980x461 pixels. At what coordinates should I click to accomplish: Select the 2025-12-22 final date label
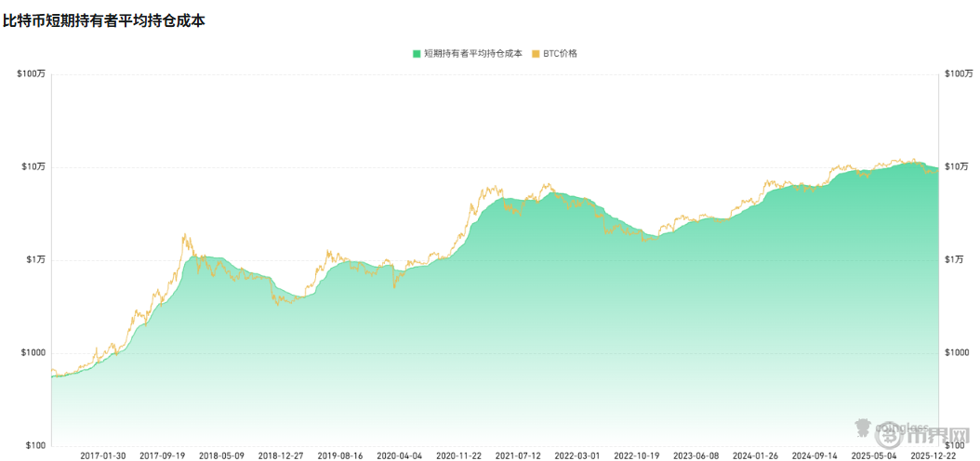933,455
